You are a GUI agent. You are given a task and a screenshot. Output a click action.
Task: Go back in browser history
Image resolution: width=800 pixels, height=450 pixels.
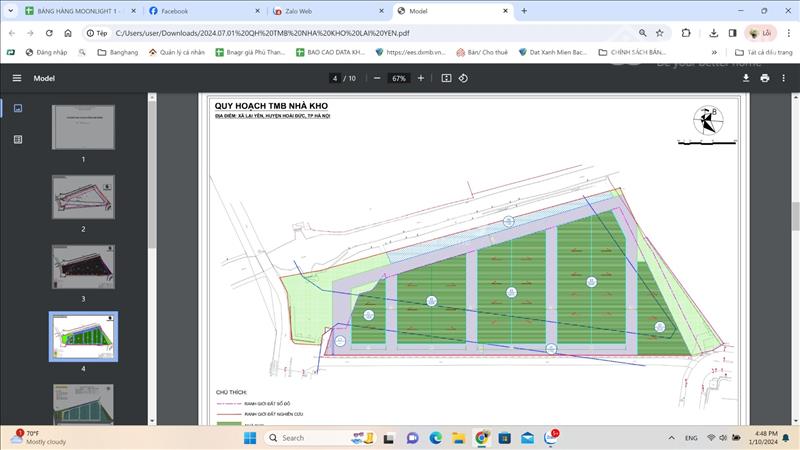[12, 33]
